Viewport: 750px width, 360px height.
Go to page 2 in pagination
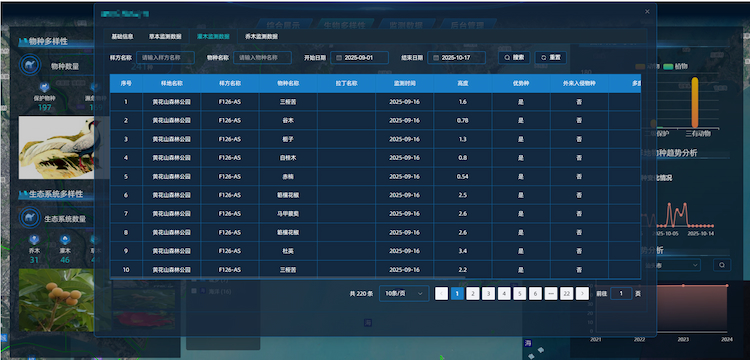tap(473, 294)
